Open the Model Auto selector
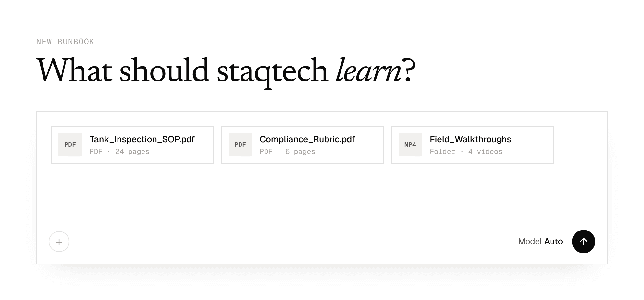This screenshot has height=300, width=644. click(x=540, y=241)
